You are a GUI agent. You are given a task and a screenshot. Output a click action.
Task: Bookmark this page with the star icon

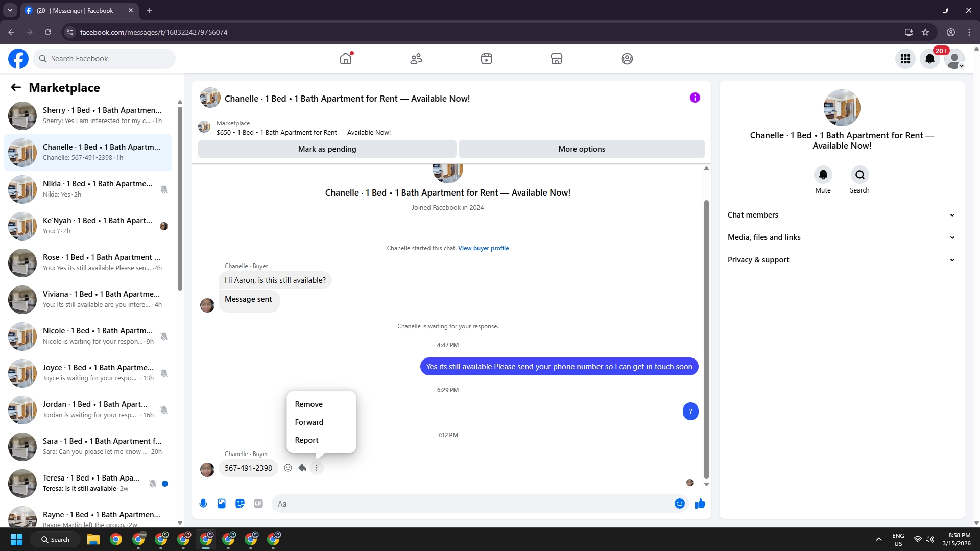point(925,32)
